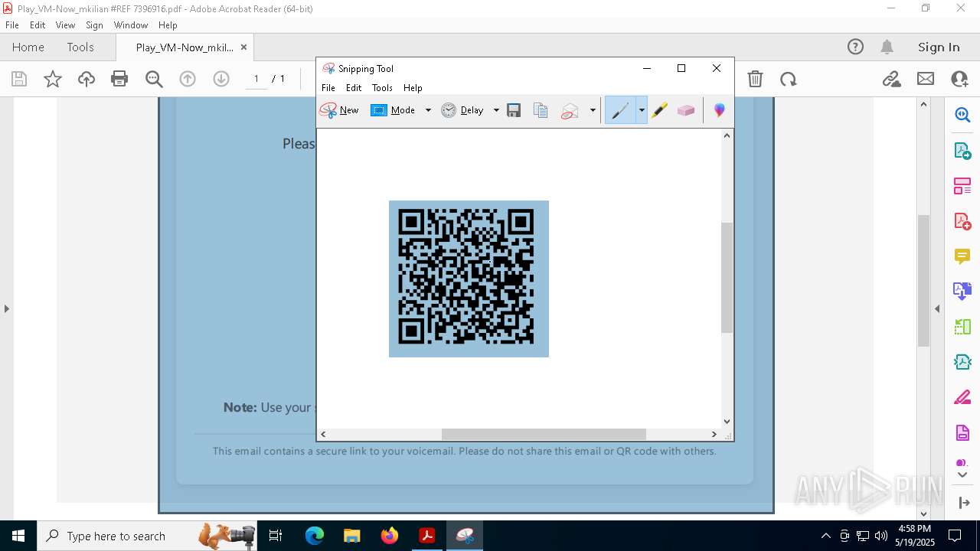Open the Acrobat View menu
This screenshot has width=980, height=551.
click(65, 25)
